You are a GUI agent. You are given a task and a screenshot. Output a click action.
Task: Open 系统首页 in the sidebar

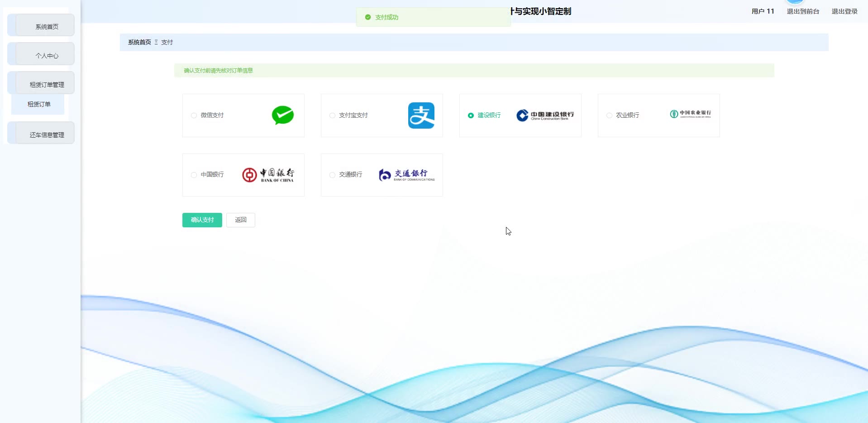(x=41, y=25)
